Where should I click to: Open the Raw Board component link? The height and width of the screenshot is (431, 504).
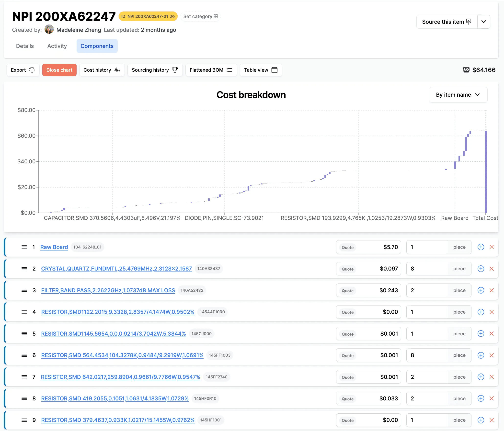tap(54, 247)
